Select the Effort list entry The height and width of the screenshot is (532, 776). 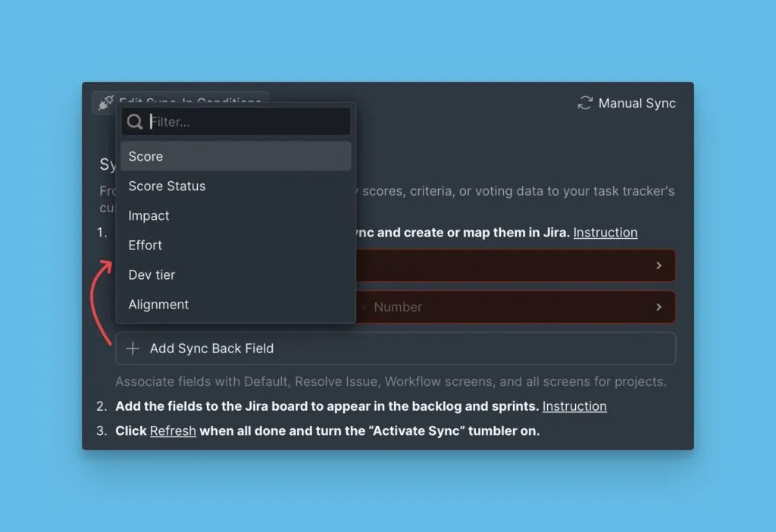235,246
